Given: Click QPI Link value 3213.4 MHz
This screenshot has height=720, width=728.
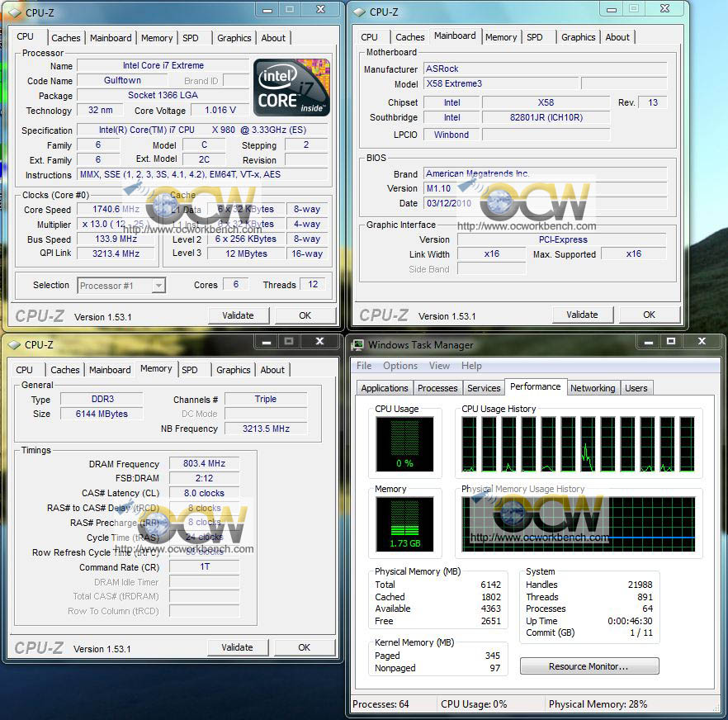Looking at the screenshot, I should 116,253.
